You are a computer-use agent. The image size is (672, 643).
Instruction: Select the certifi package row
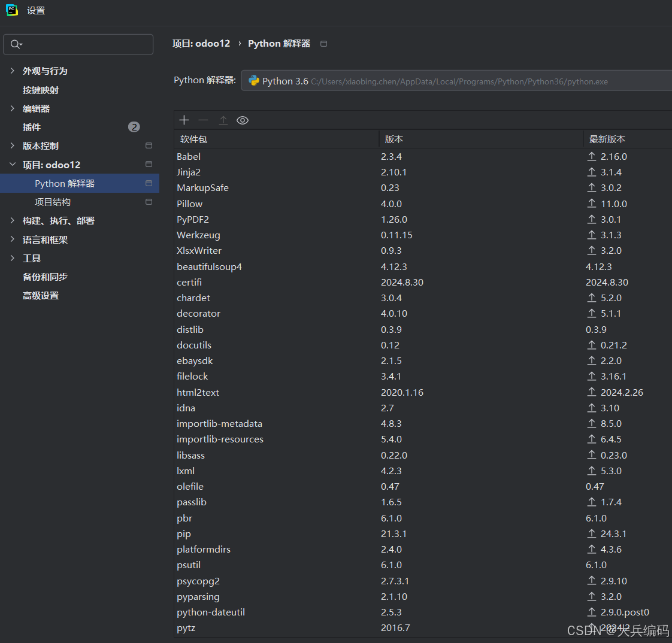pos(423,283)
